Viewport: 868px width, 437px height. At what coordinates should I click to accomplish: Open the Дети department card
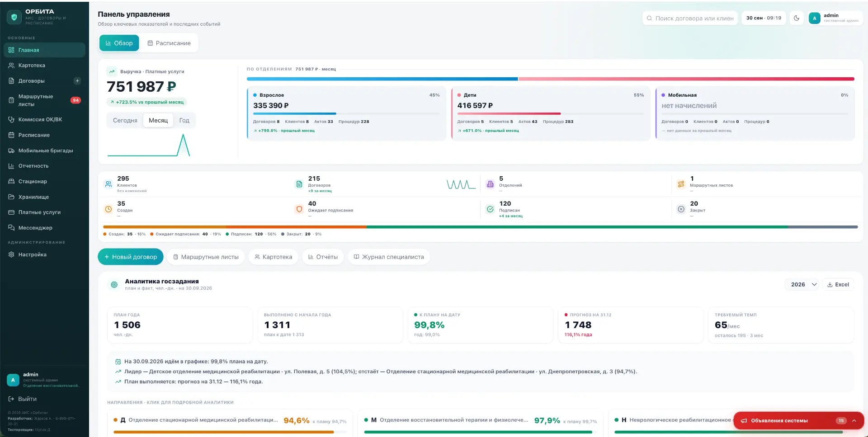click(x=551, y=113)
